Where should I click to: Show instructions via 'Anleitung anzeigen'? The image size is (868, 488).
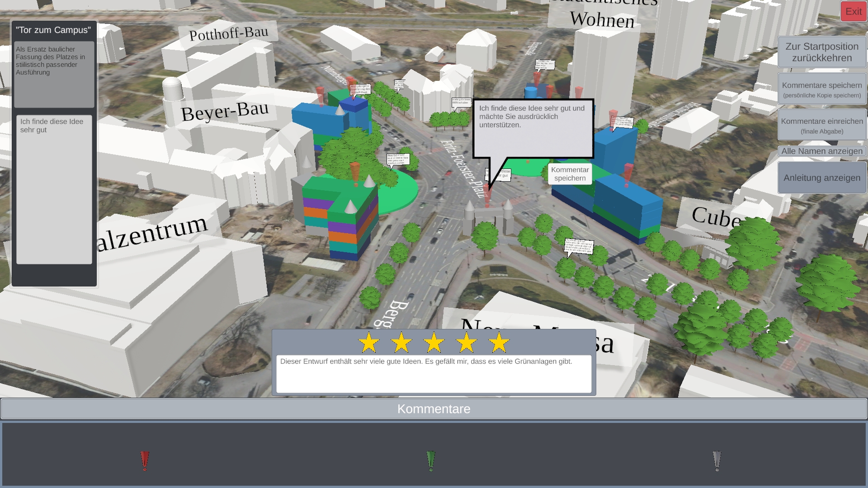[x=821, y=178]
